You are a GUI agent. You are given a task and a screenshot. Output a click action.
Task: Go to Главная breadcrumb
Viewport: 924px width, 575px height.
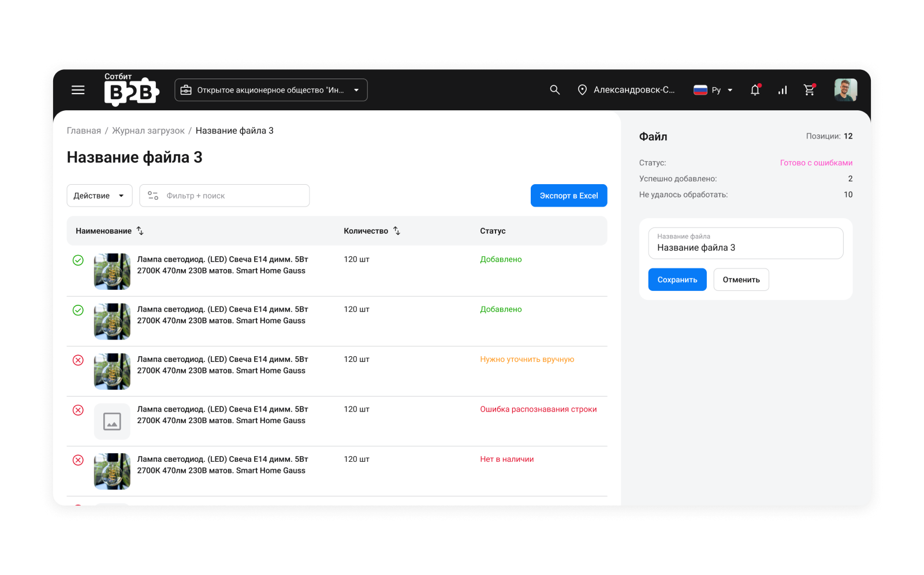[84, 131]
